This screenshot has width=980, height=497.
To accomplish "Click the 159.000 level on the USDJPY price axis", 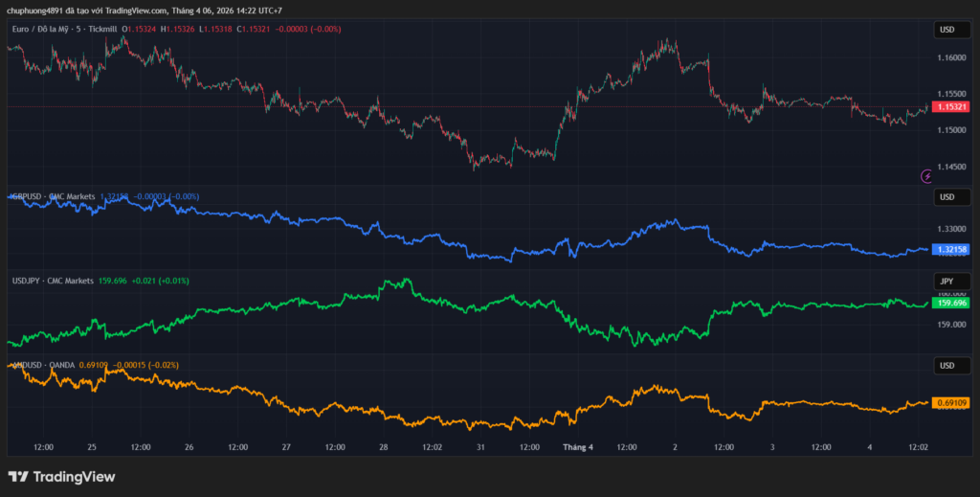I will point(951,326).
